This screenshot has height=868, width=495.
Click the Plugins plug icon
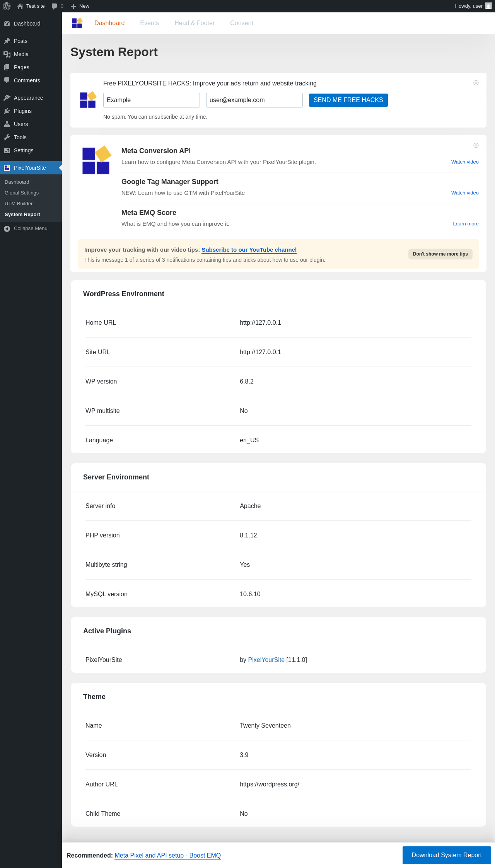(7, 111)
